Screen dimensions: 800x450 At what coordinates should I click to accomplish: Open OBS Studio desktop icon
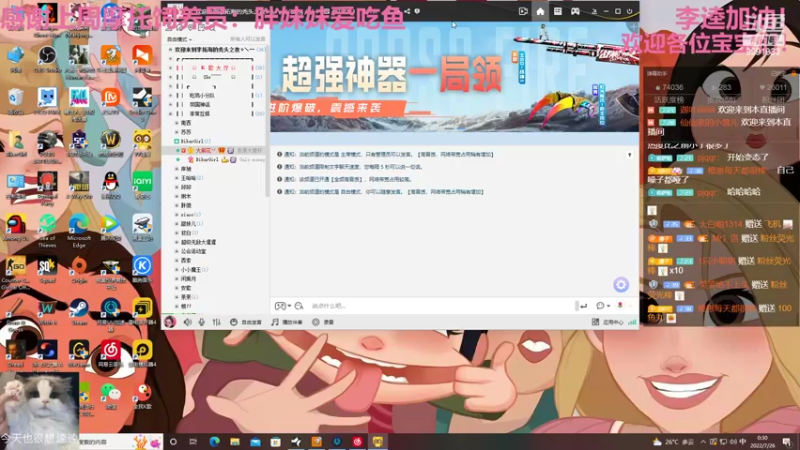(47, 58)
